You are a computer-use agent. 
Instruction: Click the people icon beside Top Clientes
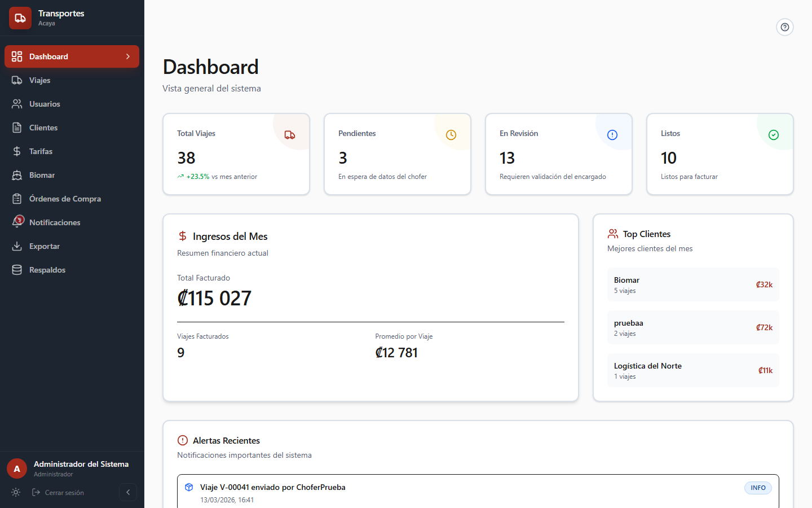tap(613, 233)
